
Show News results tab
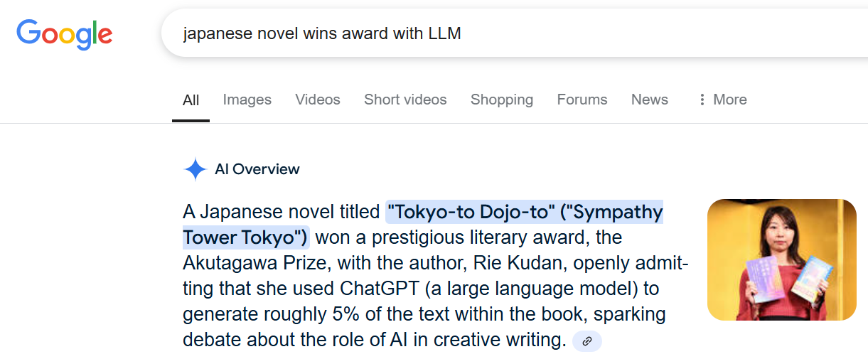coord(650,100)
